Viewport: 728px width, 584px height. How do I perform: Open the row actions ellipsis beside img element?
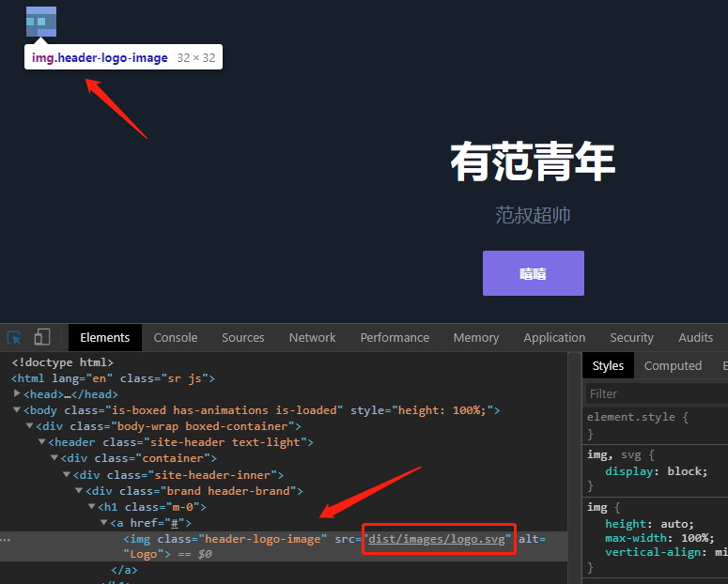point(5,540)
